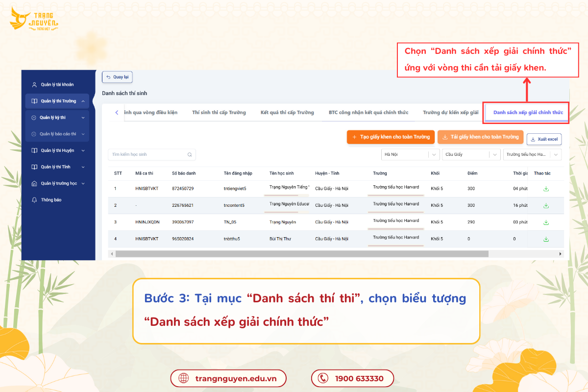Click the table horizontal scrollbar thumb
This screenshot has width=588, height=392.
pos(302,254)
